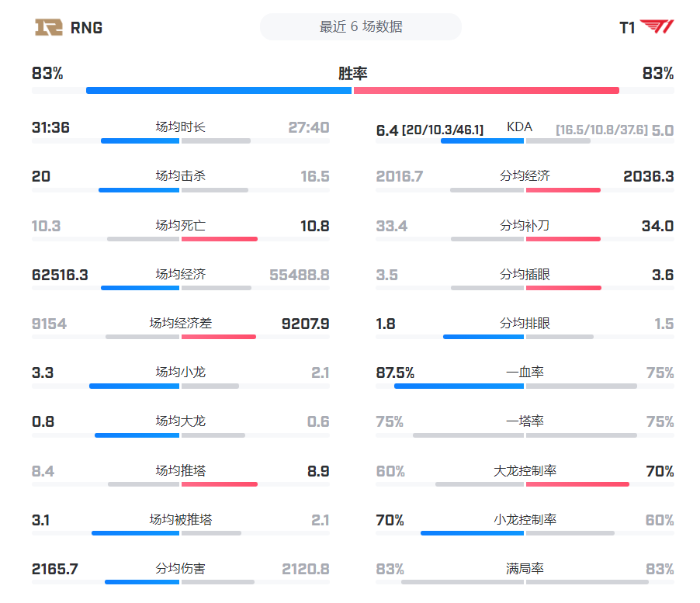Image resolution: width=700 pixels, height=603 pixels.
Task: Click the blue RNG 胜率 bar
Action: pyautogui.click(x=219, y=90)
